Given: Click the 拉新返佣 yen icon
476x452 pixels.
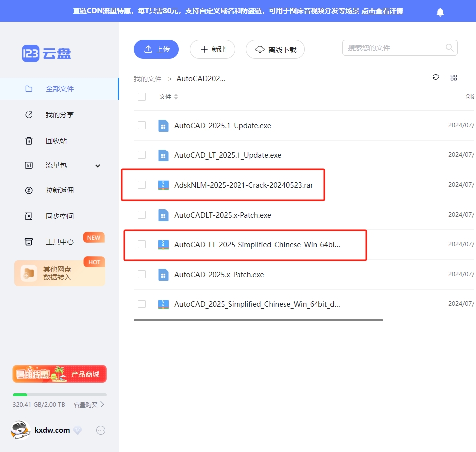Looking at the screenshot, I should pos(29,190).
